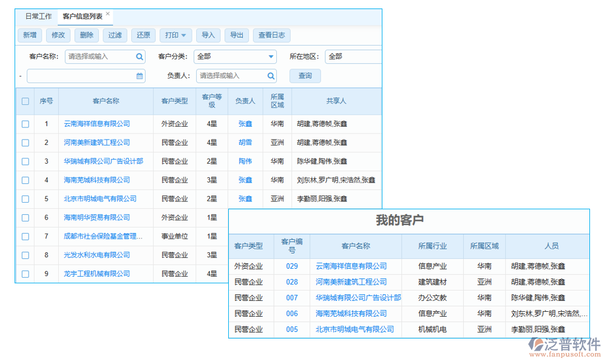
Task: Click customer number 007 in 我的客户
Action: (x=292, y=298)
